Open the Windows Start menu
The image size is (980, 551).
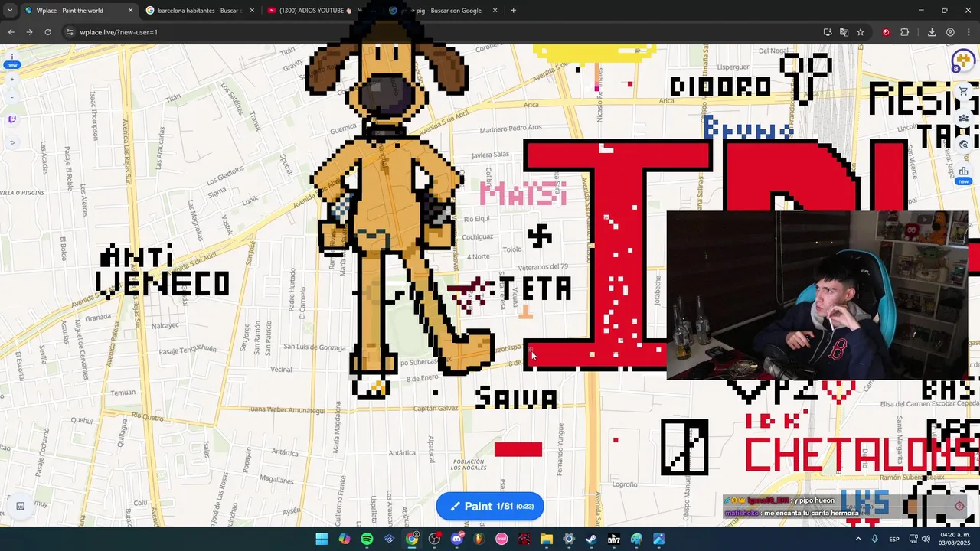coord(322,539)
